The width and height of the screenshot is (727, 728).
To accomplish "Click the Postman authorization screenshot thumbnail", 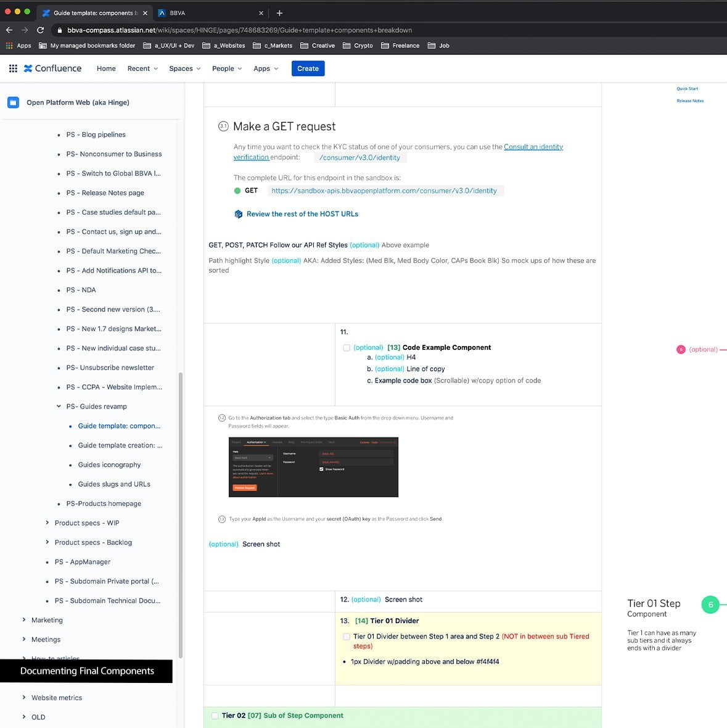I will tap(313, 467).
